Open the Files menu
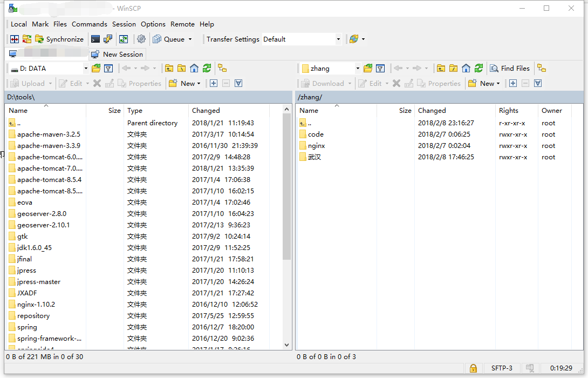This screenshot has height=378, width=588. point(60,24)
